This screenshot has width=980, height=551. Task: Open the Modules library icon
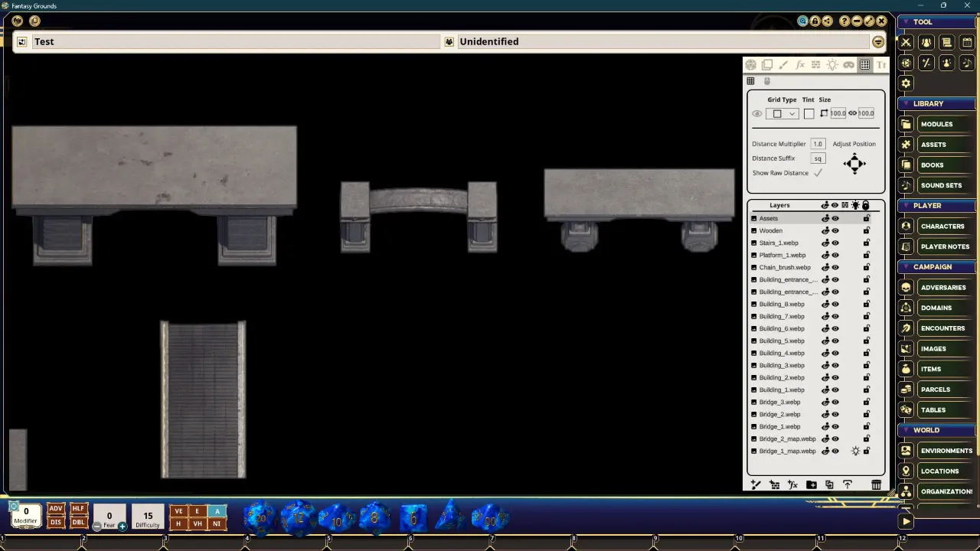[906, 124]
